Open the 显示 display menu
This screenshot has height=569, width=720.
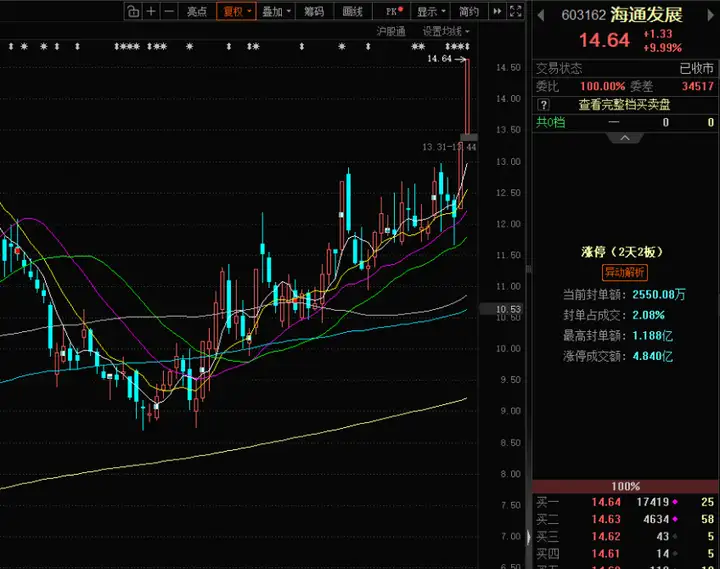[431, 11]
